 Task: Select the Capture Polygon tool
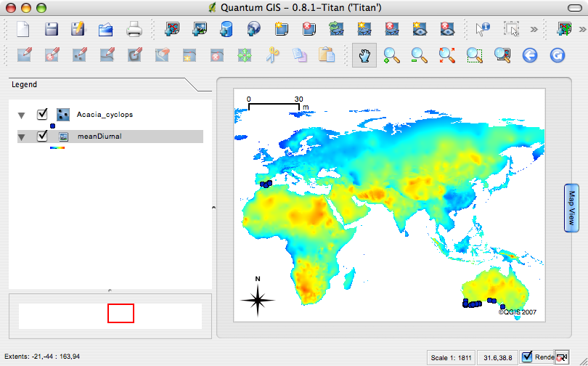tap(134, 55)
